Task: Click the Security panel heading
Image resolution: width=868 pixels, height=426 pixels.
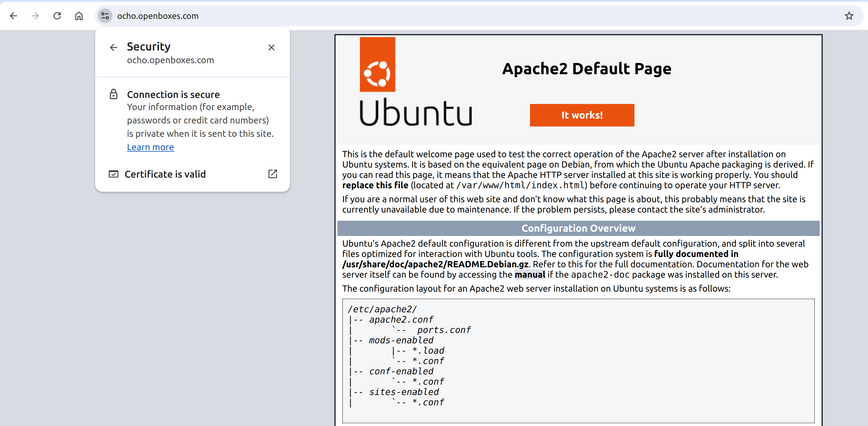Action: (x=149, y=47)
